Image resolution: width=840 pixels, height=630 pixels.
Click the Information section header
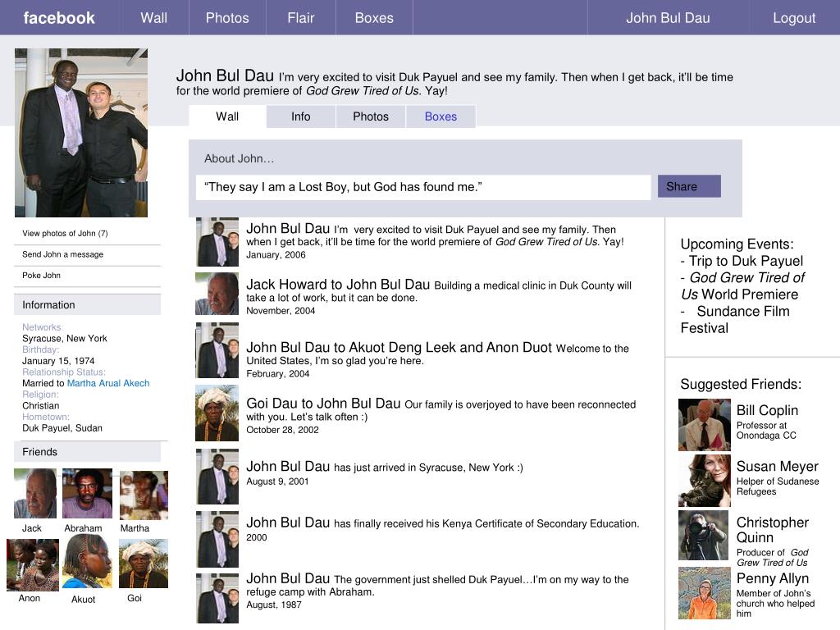[x=87, y=305]
